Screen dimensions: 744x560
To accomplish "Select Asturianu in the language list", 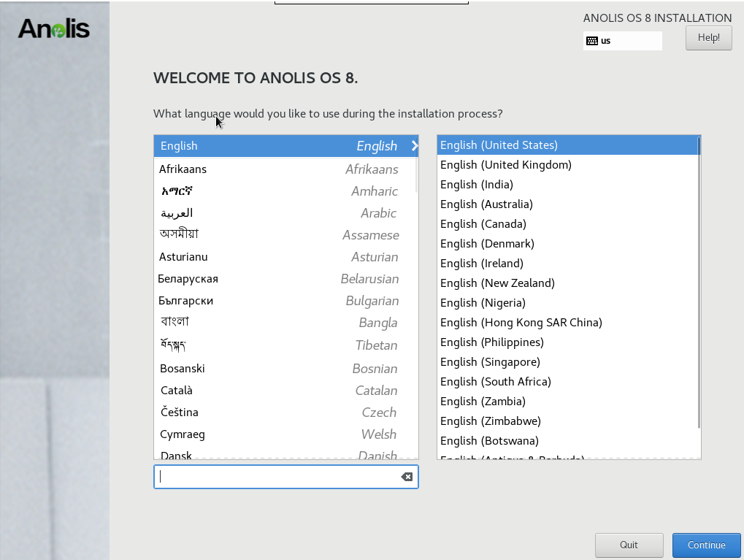I will click(285, 257).
